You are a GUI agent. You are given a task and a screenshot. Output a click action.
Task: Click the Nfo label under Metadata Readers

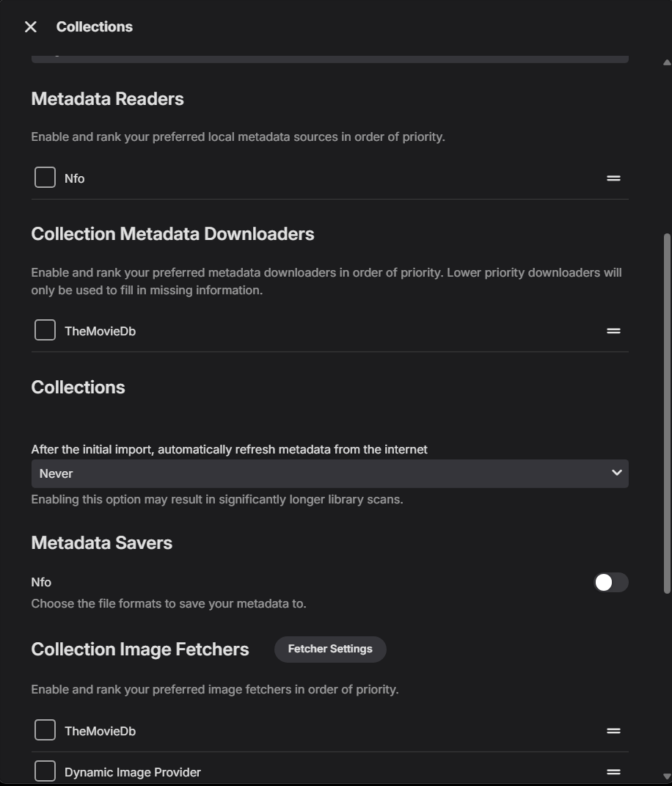coord(75,179)
